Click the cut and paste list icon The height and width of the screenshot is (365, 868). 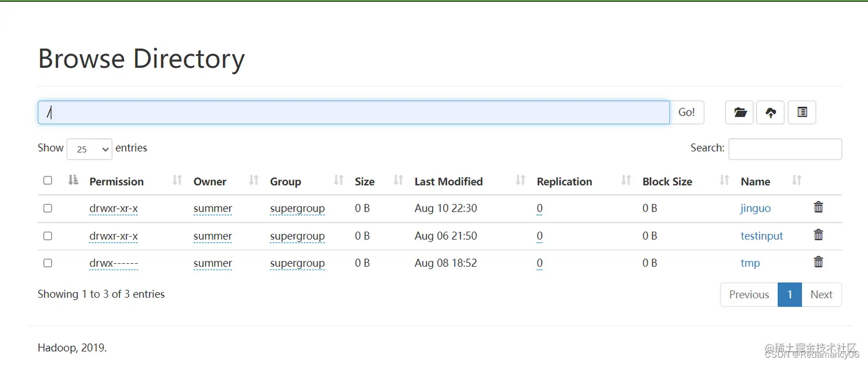802,113
